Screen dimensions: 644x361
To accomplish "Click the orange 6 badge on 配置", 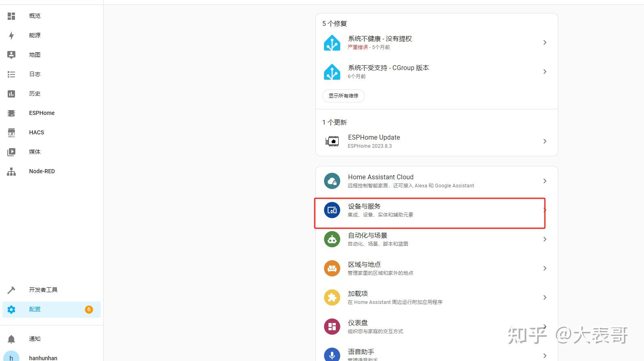I will click(x=89, y=309).
